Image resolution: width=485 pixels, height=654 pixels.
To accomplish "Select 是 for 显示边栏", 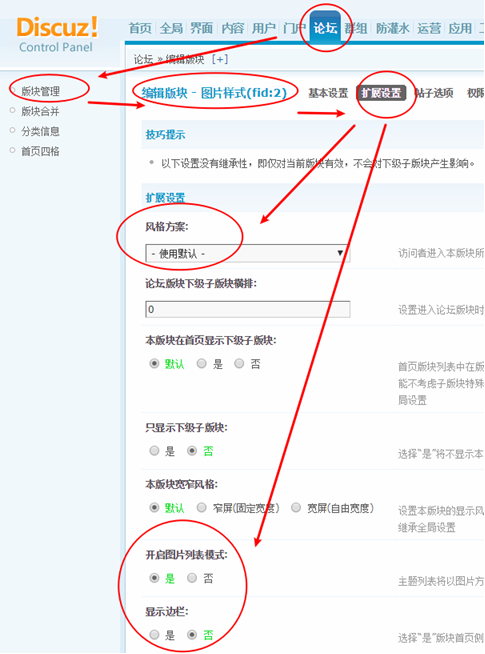I will pos(154,635).
